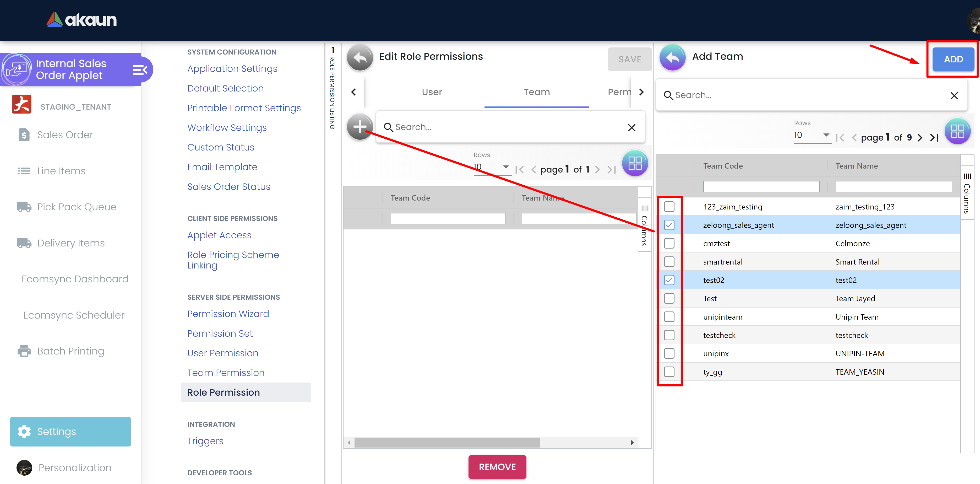This screenshot has height=484, width=980.
Task: Select the unipinteam row checkbox
Action: tap(669, 317)
